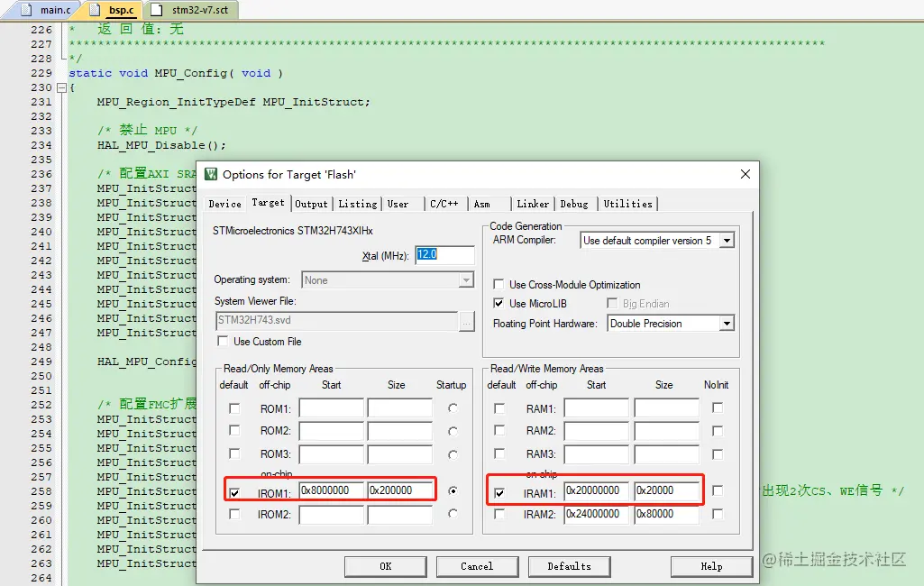The height and width of the screenshot is (586, 924).
Task: Click the IRAM2 Size field
Action: coord(667,514)
